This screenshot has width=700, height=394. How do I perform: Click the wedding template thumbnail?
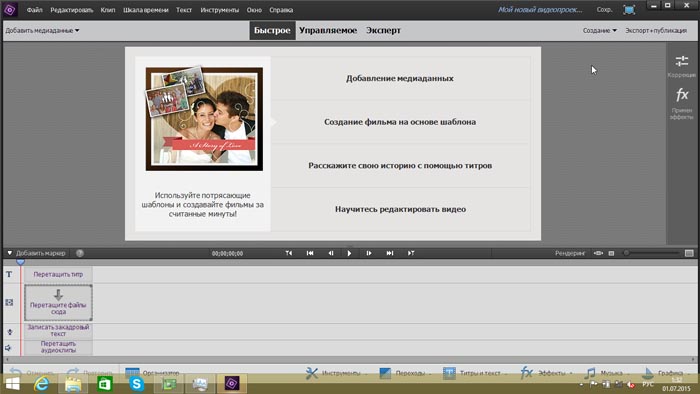tap(204, 118)
